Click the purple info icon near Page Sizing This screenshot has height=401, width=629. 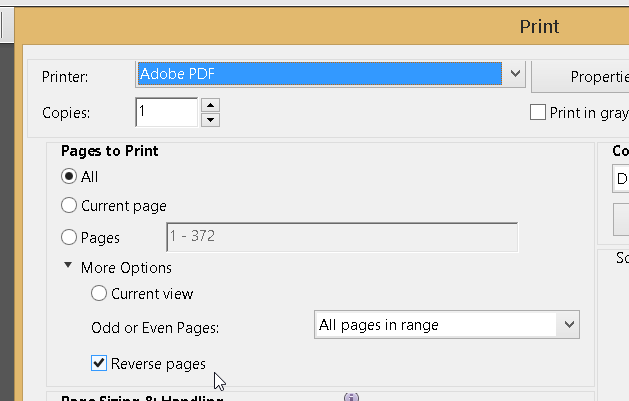351,397
